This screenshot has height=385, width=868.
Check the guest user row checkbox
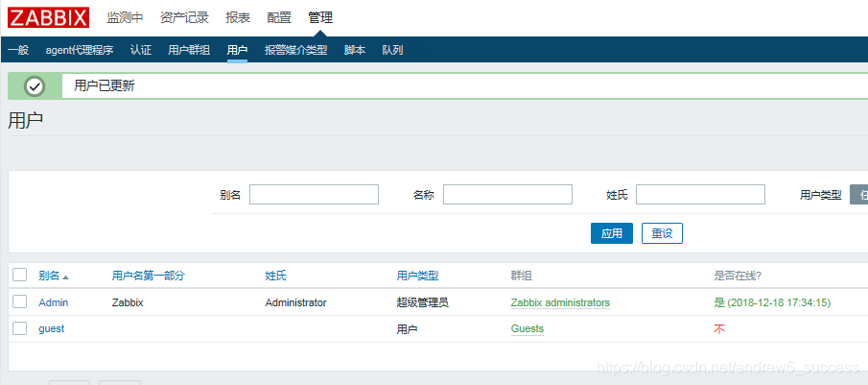pyautogui.click(x=20, y=328)
